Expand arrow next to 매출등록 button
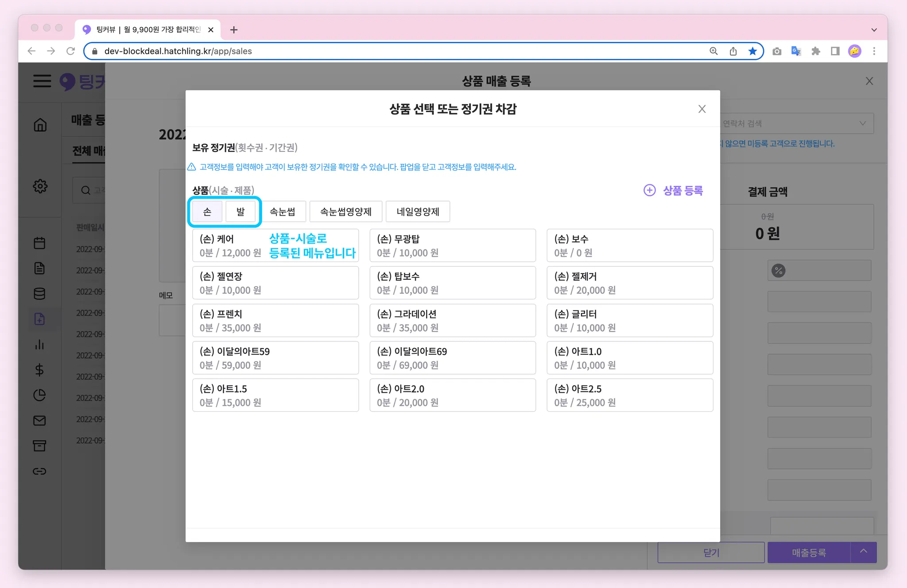 (864, 552)
